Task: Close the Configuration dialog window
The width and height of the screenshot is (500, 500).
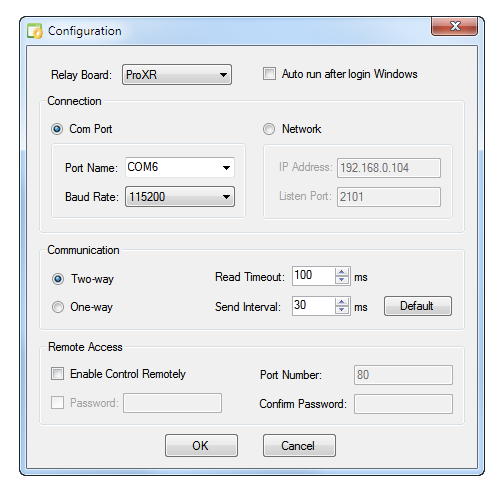Action: coord(455,26)
